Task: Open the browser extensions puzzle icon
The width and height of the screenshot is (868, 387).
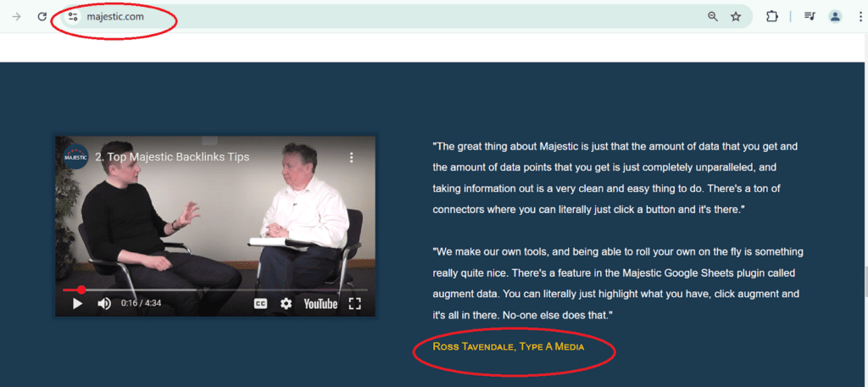Action: tap(771, 17)
